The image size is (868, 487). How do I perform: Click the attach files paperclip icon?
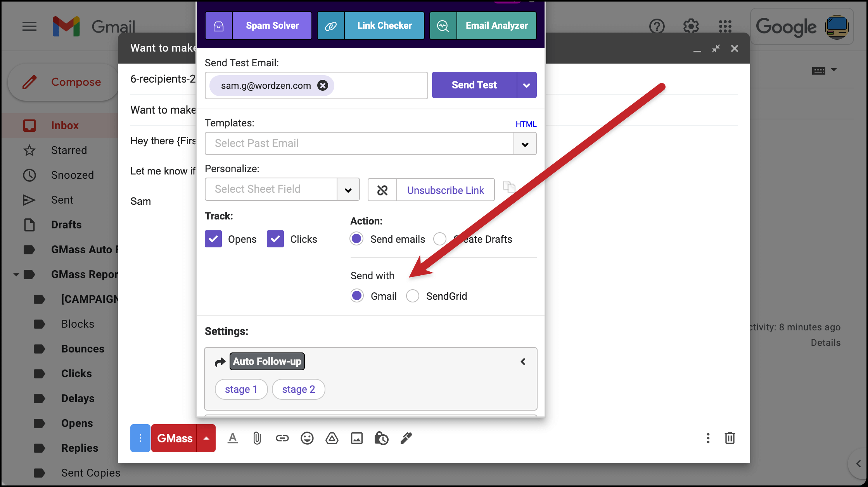coord(257,438)
